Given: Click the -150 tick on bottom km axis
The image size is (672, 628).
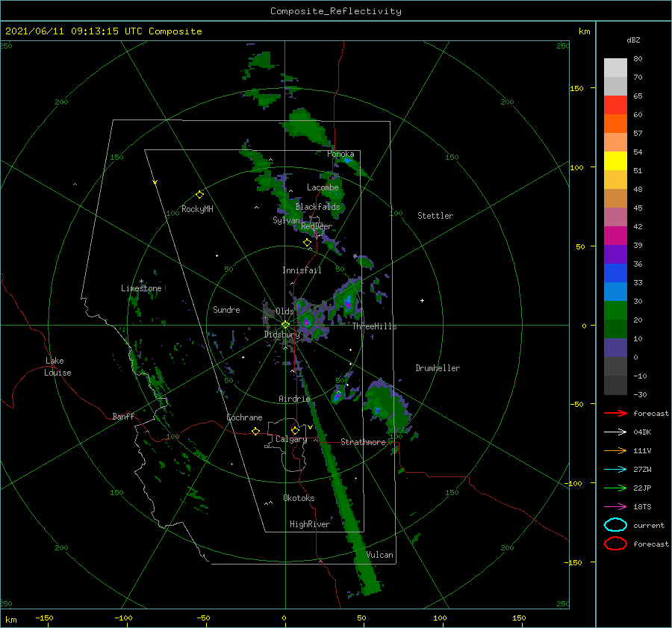Looking at the screenshot, I should (x=44, y=618).
